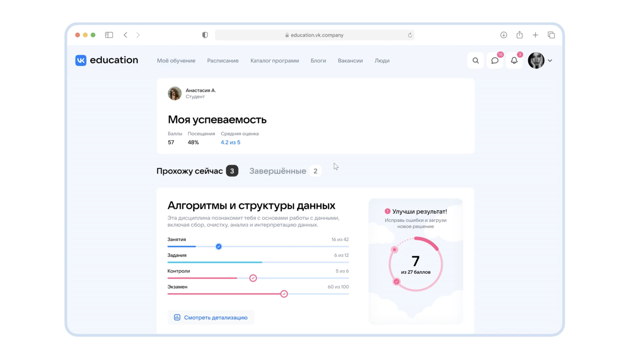Open browser downloads icon
This screenshot has width=644, height=362.
(x=503, y=35)
